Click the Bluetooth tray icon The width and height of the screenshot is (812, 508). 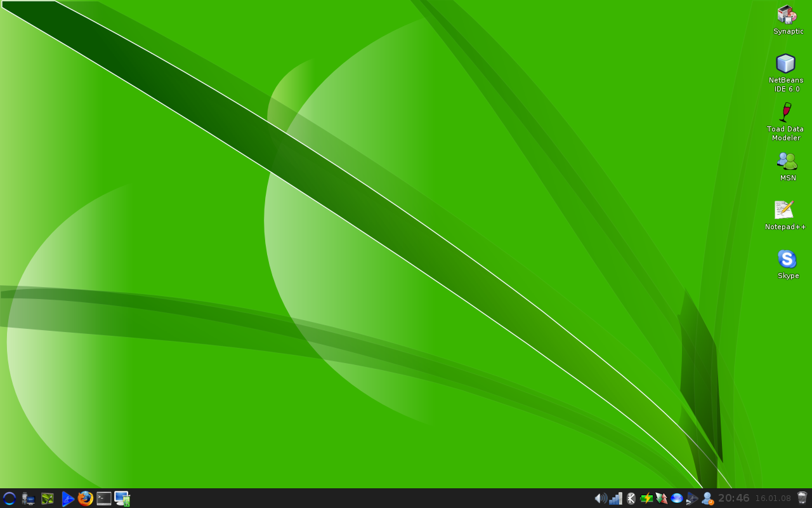[x=631, y=498]
